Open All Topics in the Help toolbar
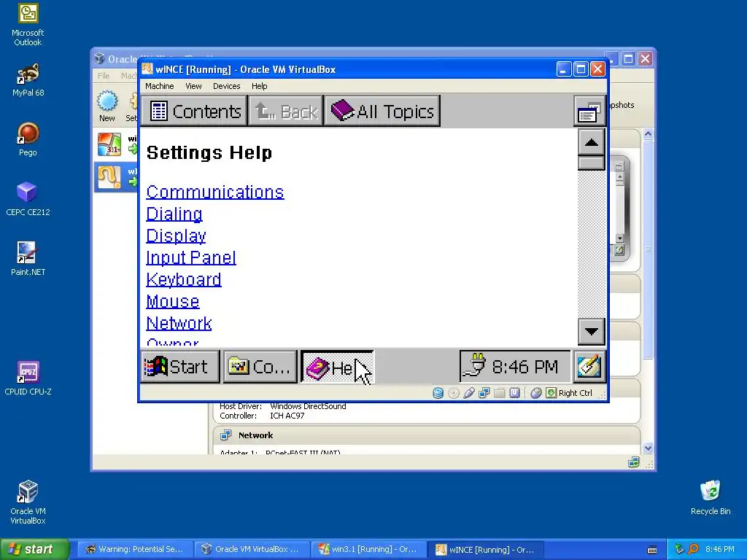Image resolution: width=747 pixels, height=560 pixels. click(x=382, y=111)
